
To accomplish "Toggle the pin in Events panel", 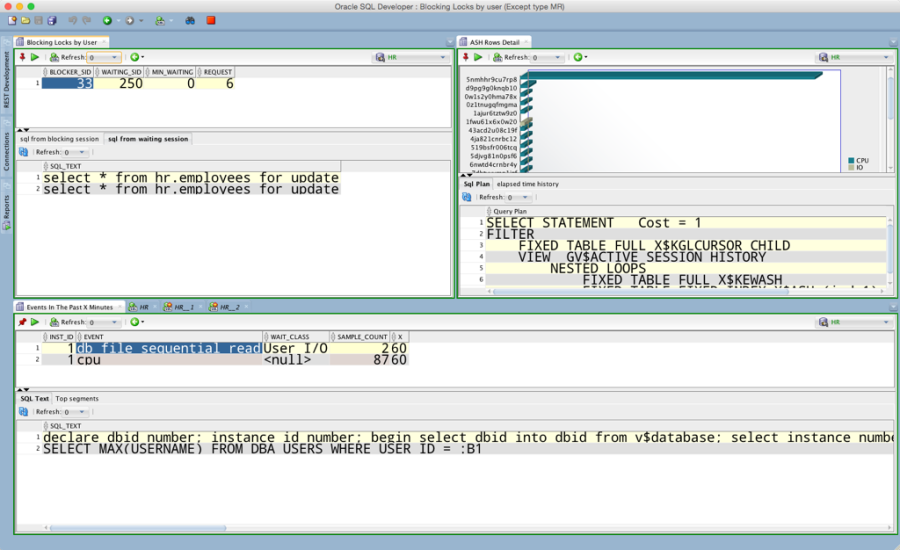I will tap(22, 323).
